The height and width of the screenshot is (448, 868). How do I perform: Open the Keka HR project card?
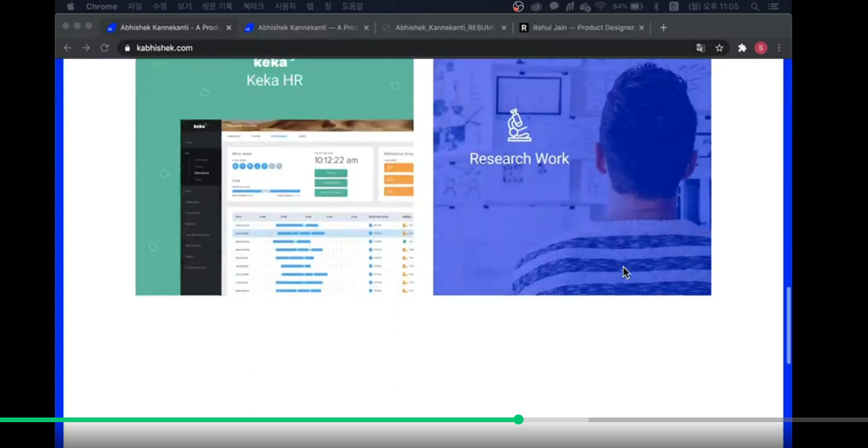(274, 177)
